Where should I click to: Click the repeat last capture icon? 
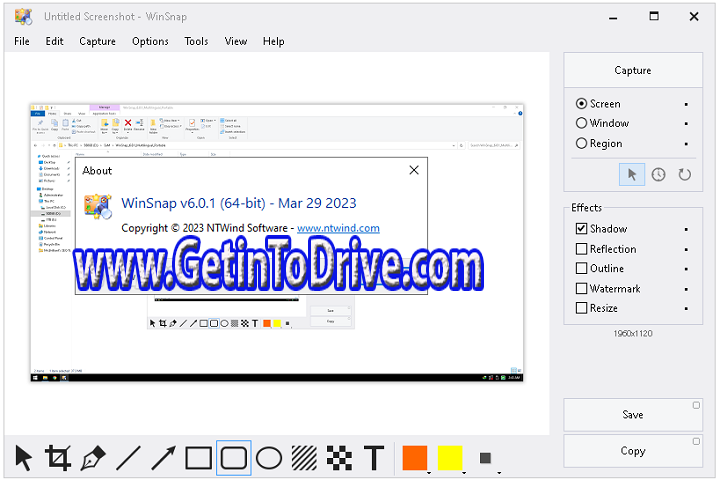[x=685, y=175]
